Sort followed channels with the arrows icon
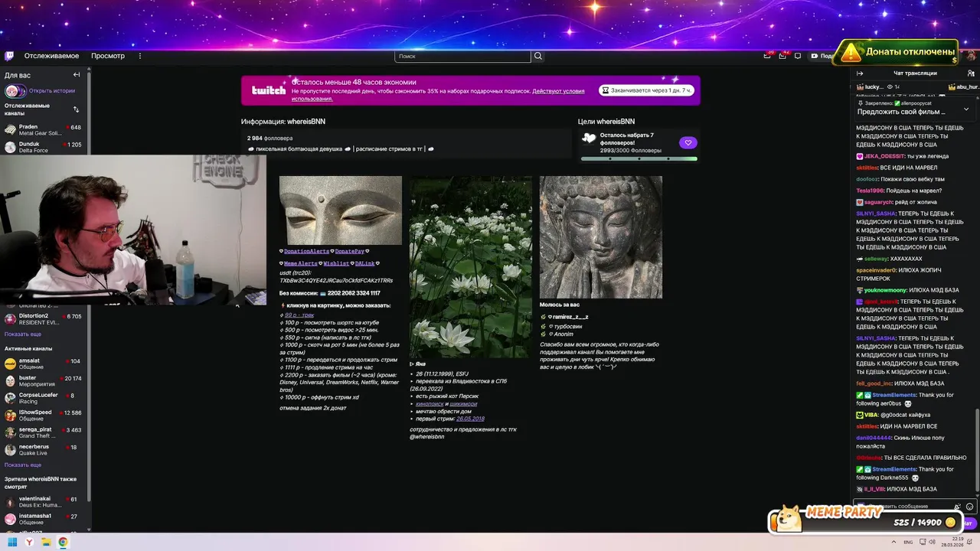Viewport: 980px width, 551px height. pyautogui.click(x=77, y=109)
